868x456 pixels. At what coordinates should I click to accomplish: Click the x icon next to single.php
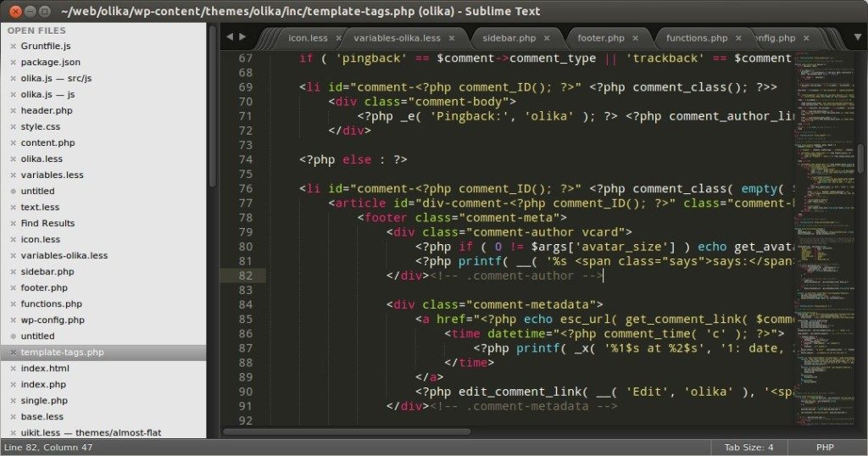tap(14, 401)
